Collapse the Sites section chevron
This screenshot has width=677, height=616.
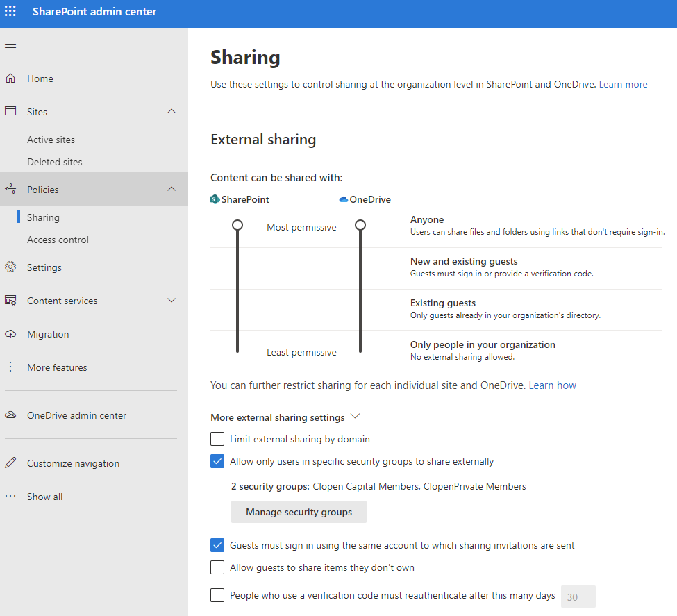pyautogui.click(x=172, y=111)
